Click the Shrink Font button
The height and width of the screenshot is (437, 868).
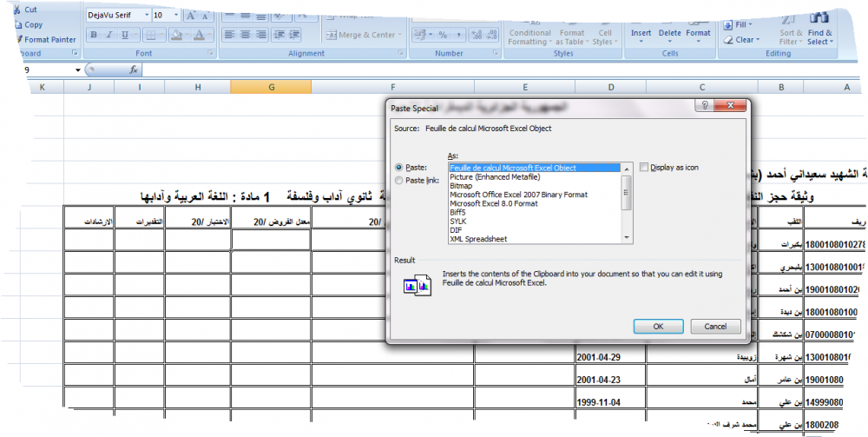click(205, 15)
